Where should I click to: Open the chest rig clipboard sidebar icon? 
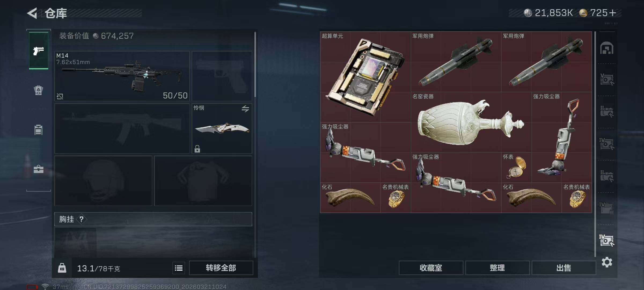(38, 130)
